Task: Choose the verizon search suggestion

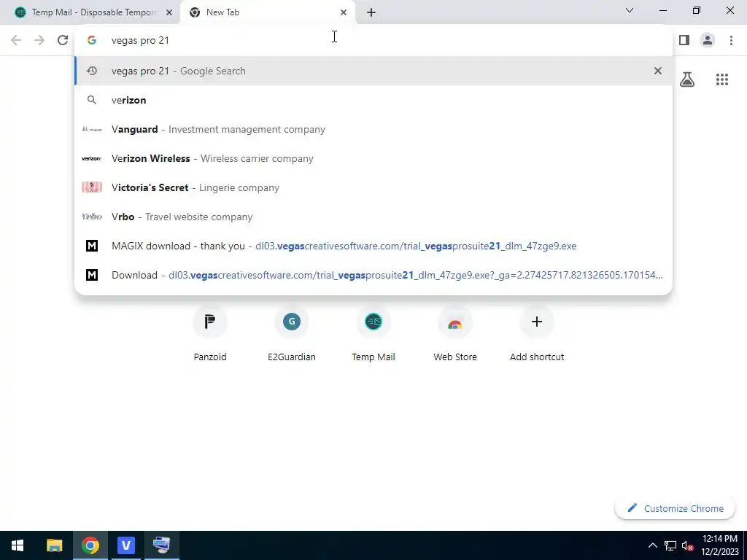Action: (x=373, y=100)
